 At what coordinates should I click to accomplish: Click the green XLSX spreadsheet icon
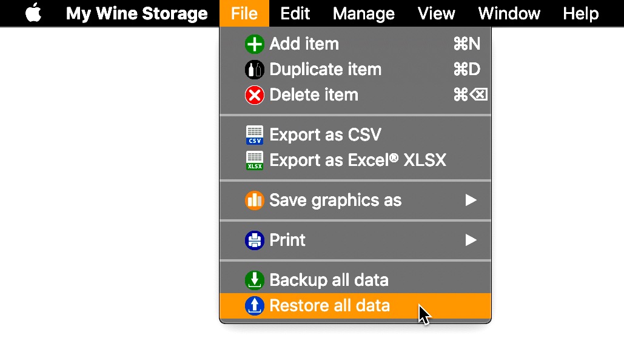click(254, 160)
